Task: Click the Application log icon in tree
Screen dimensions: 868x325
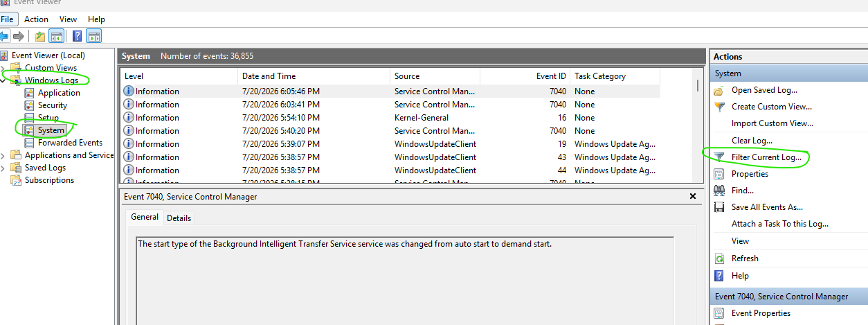Action: [29, 93]
